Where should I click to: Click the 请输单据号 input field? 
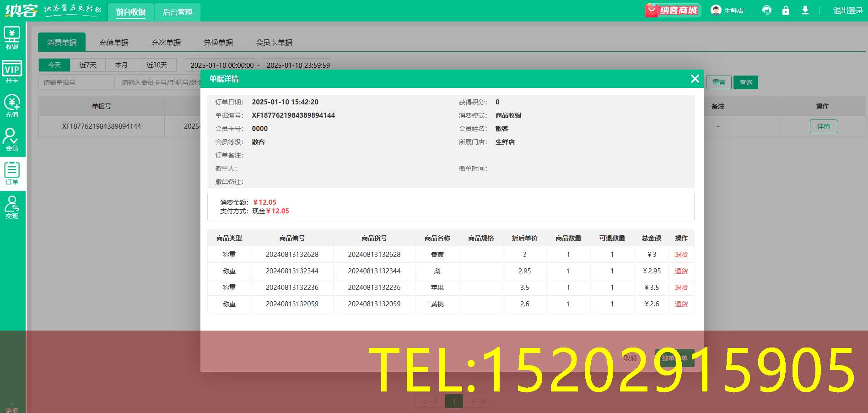tap(76, 82)
